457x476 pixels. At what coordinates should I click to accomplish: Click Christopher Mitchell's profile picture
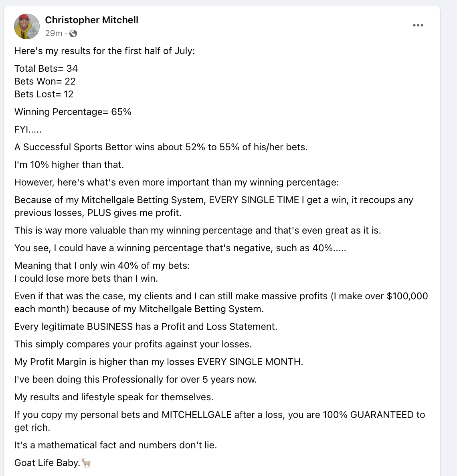pyautogui.click(x=27, y=26)
